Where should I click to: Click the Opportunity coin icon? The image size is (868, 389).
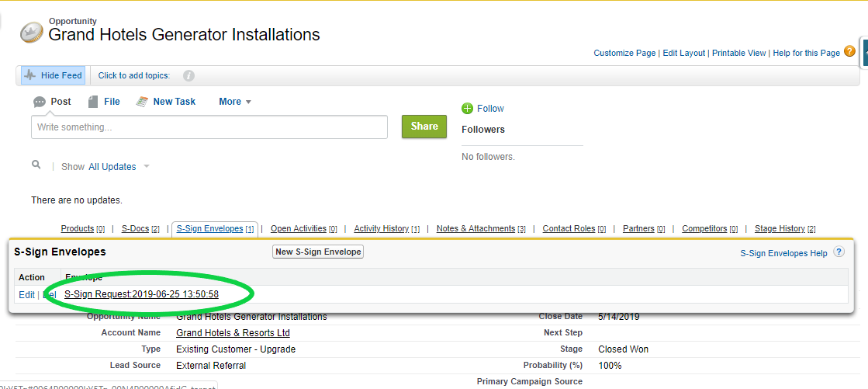[32, 33]
